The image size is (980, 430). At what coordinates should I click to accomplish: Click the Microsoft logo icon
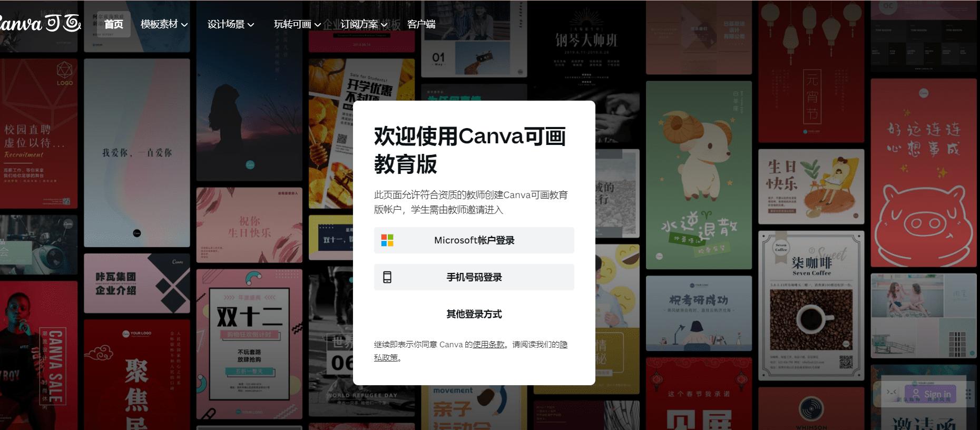pos(387,240)
